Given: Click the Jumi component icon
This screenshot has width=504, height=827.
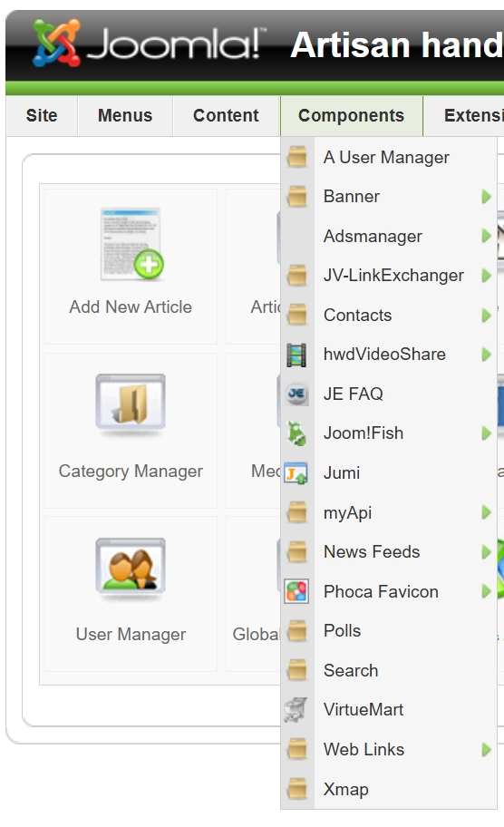Looking at the screenshot, I should pyautogui.click(x=296, y=472).
